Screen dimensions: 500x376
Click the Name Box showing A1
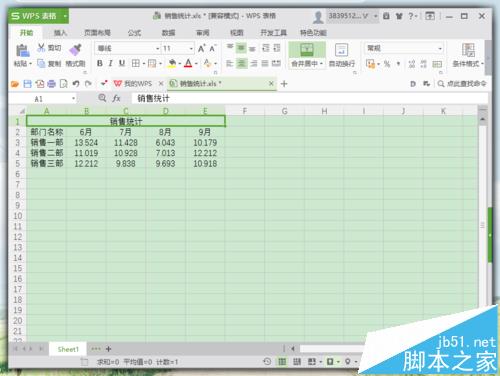coord(43,99)
